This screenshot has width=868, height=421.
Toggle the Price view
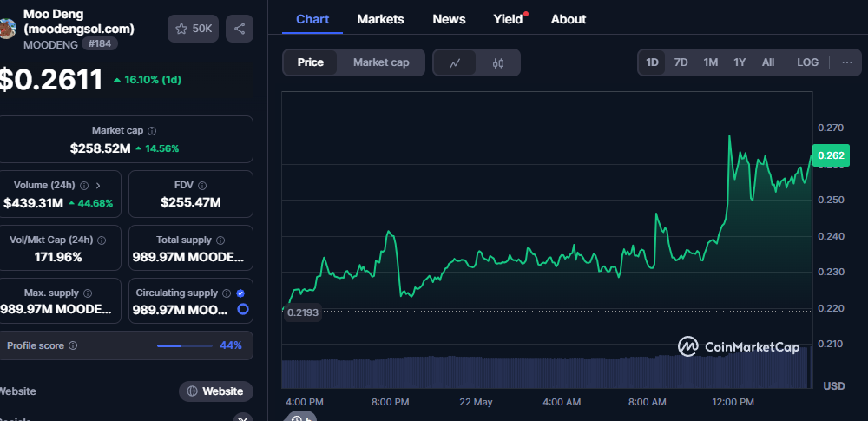(x=310, y=62)
